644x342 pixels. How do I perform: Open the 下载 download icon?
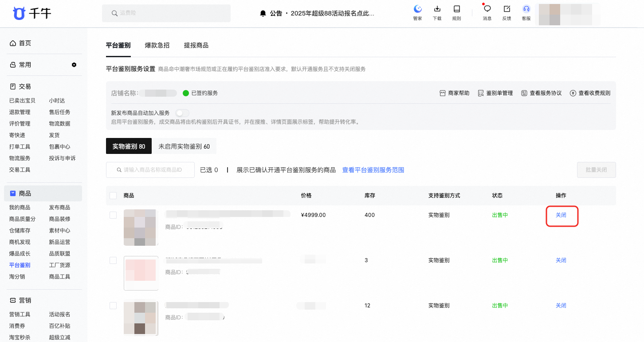[x=437, y=9]
